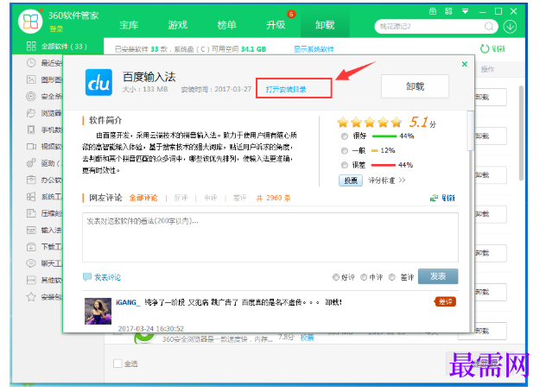Click the 驱动 gear icon in sidebar

[x=31, y=163]
